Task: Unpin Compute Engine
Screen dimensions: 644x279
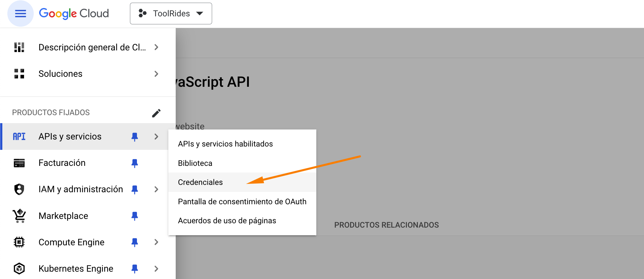Action: coord(135,242)
